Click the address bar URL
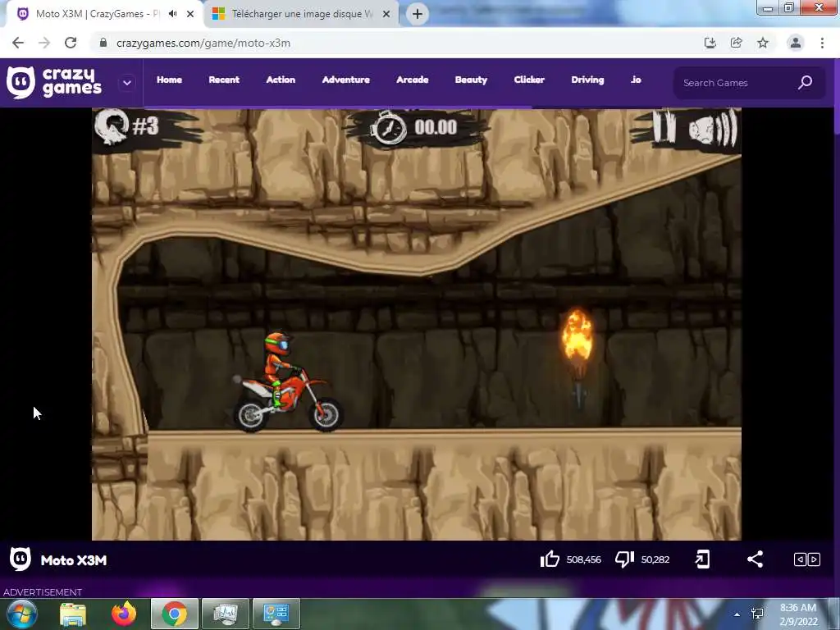Screen dimensions: 840x630 click(203, 43)
